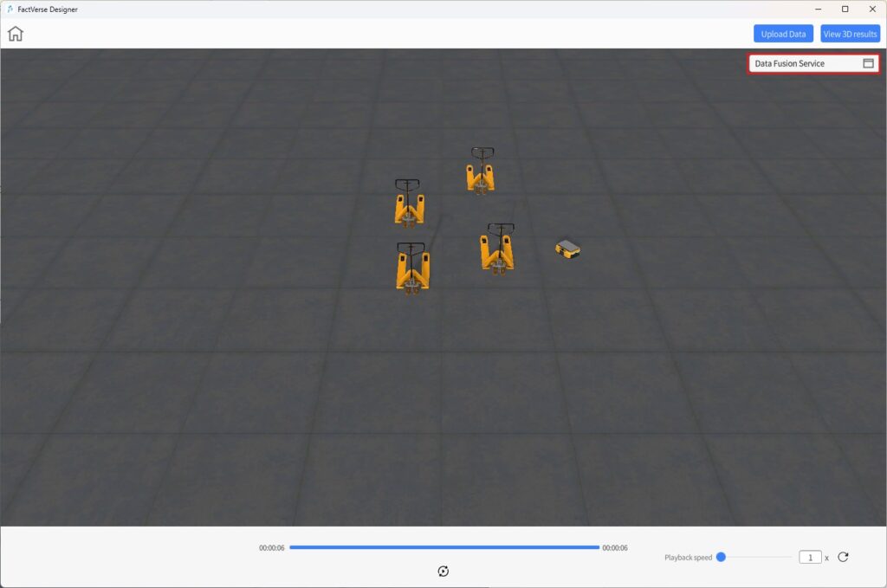Click the playback speed value input box
This screenshot has width=887, height=588.
(x=810, y=557)
